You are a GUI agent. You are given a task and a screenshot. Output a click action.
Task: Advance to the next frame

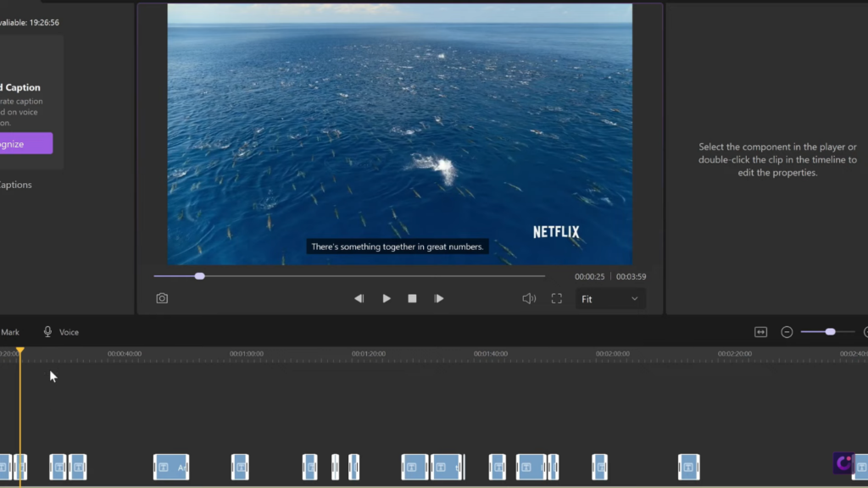439,299
